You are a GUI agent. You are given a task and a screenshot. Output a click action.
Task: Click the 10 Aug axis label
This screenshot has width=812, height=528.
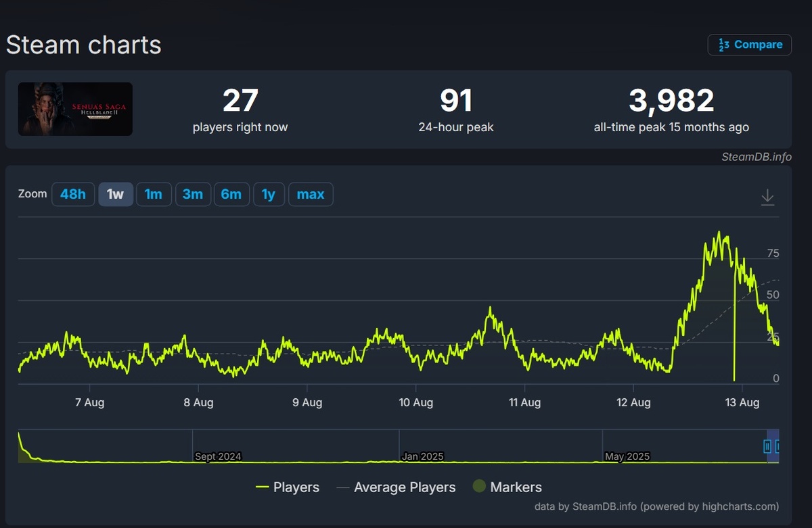click(x=415, y=402)
